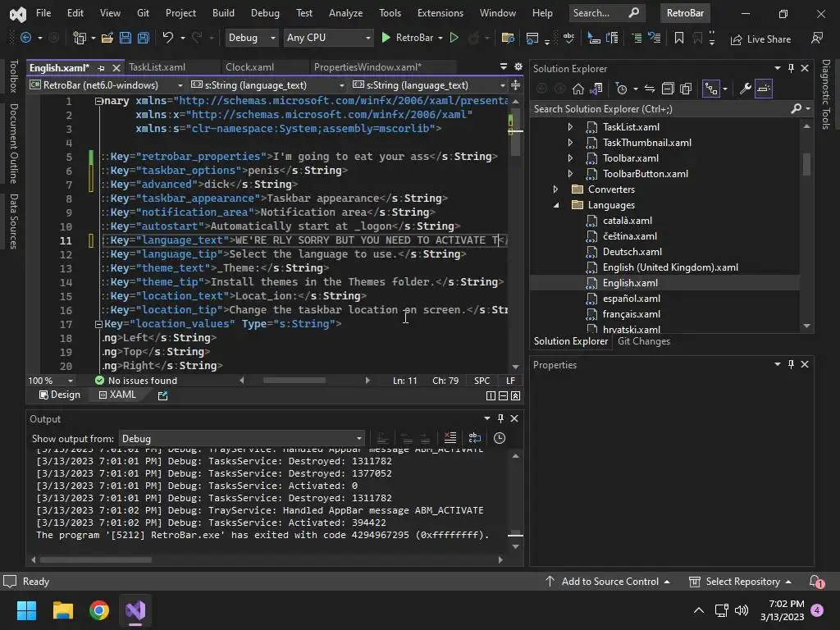Switch to the PropertiesWindow.xaml tab
This screenshot has height=630, width=840.
point(367,67)
